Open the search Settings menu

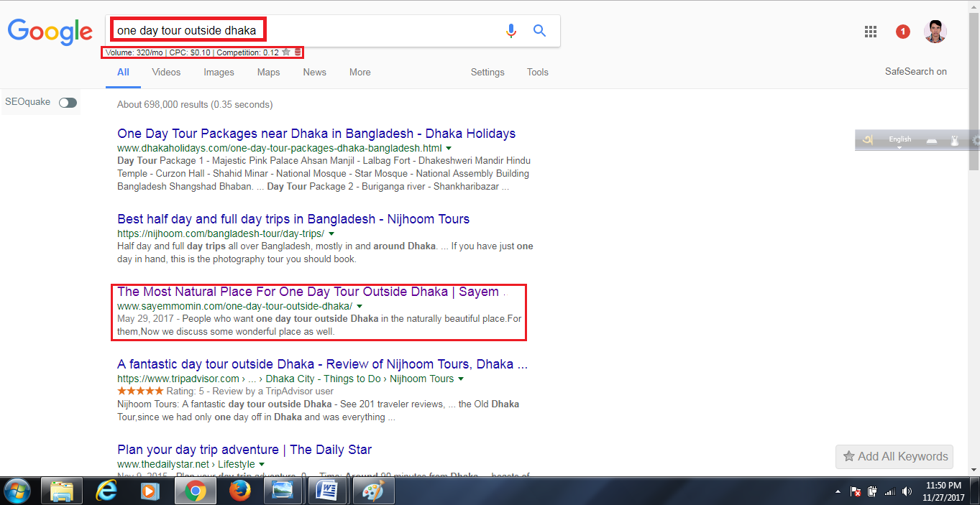[487, 72]
